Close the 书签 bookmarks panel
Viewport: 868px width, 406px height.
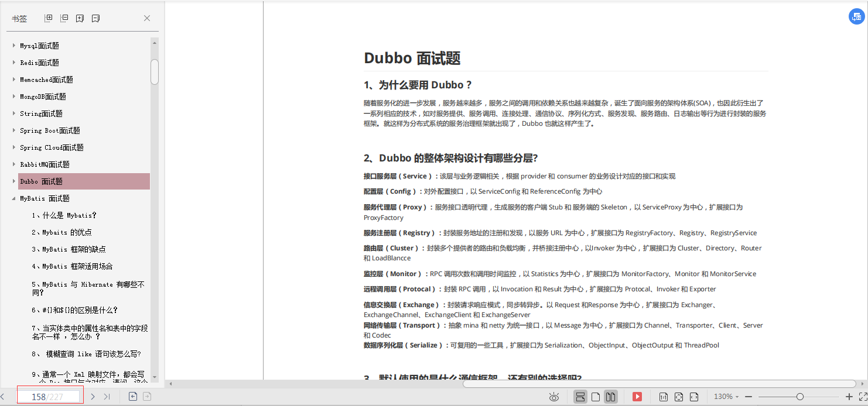tap(147, 18)
